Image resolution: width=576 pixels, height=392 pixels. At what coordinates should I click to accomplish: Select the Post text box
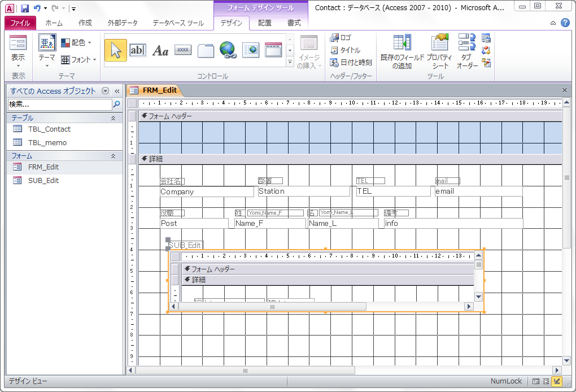coord(194,223)
